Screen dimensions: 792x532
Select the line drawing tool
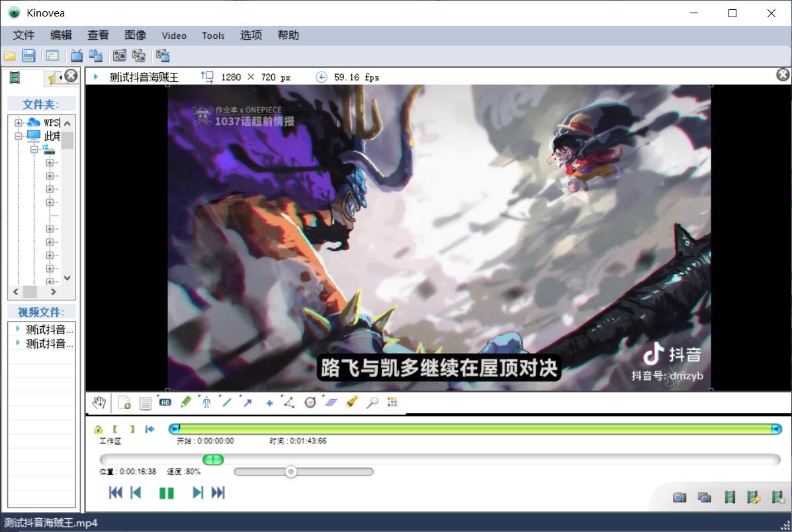pos(227,403)
